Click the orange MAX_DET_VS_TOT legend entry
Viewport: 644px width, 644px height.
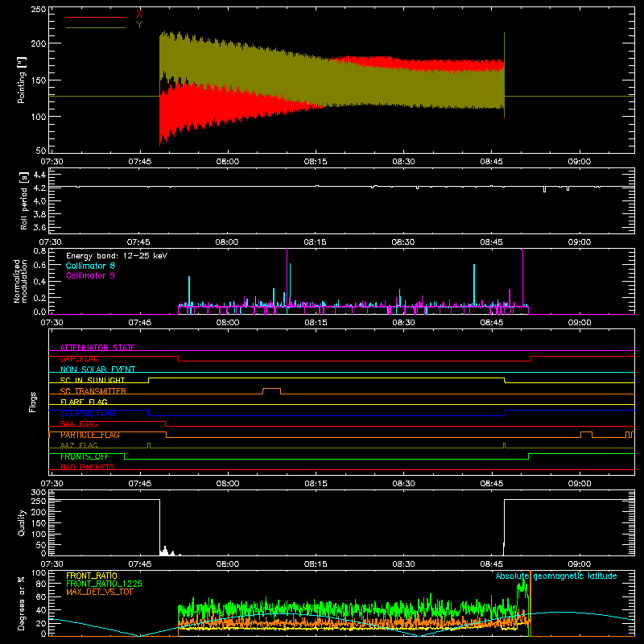[x=100, y=592]
